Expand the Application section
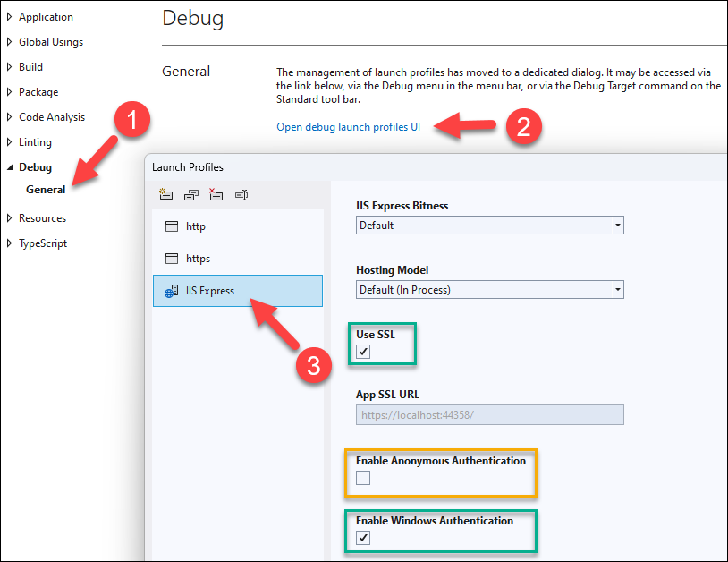The image size is (728, 562). (x=11, y=17)
